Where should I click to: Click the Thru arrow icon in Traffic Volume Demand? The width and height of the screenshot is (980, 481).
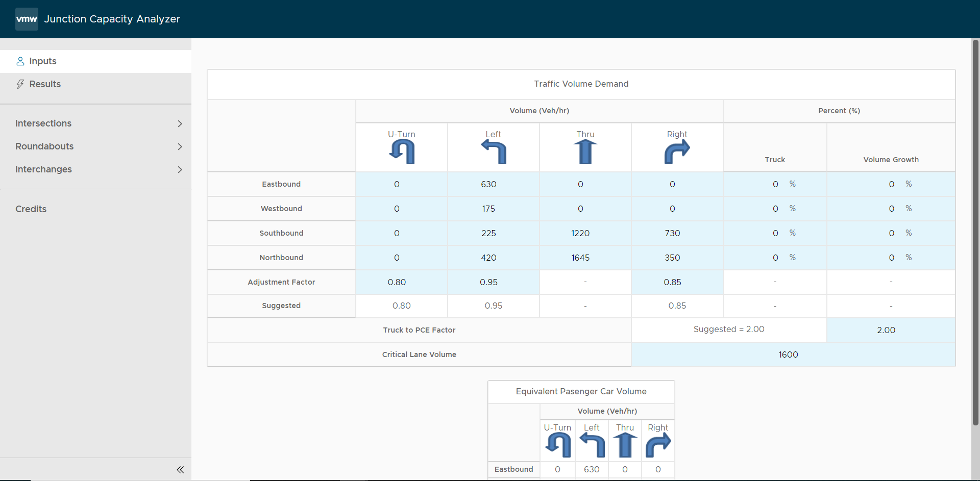pyautogui.click(x=585, y=152)
